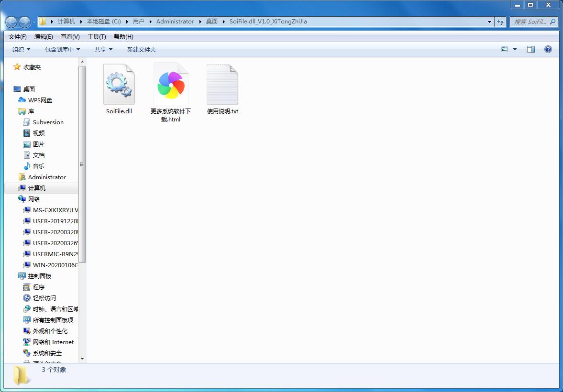The width and height of the screenshot is (563, 392).
Task: Click the refresh button beside address bar
Action: 500,22
